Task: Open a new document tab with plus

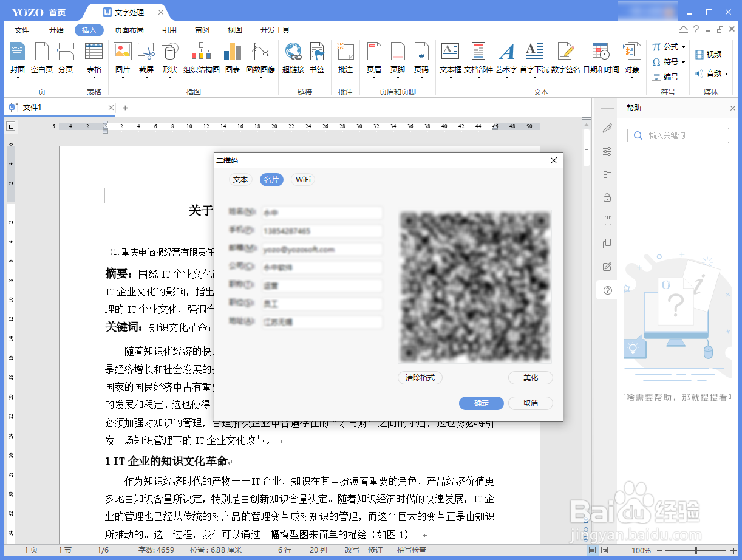Action: [125, 108]
